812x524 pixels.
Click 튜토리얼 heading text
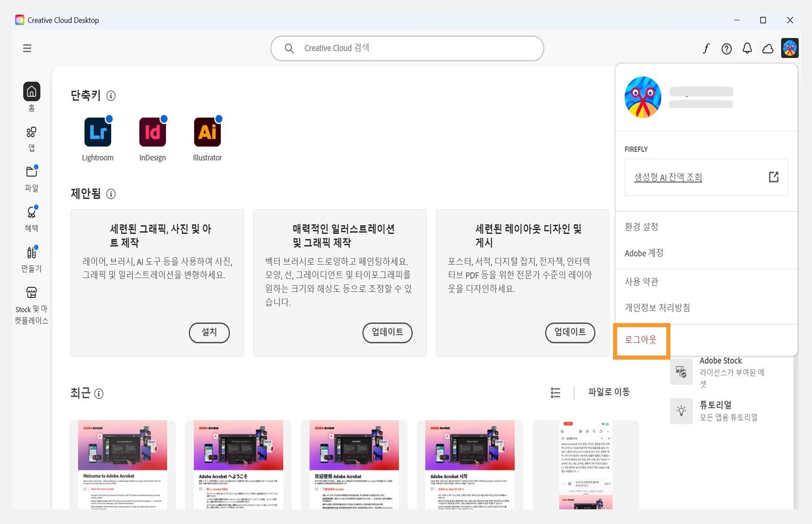[x=716, y=405]
